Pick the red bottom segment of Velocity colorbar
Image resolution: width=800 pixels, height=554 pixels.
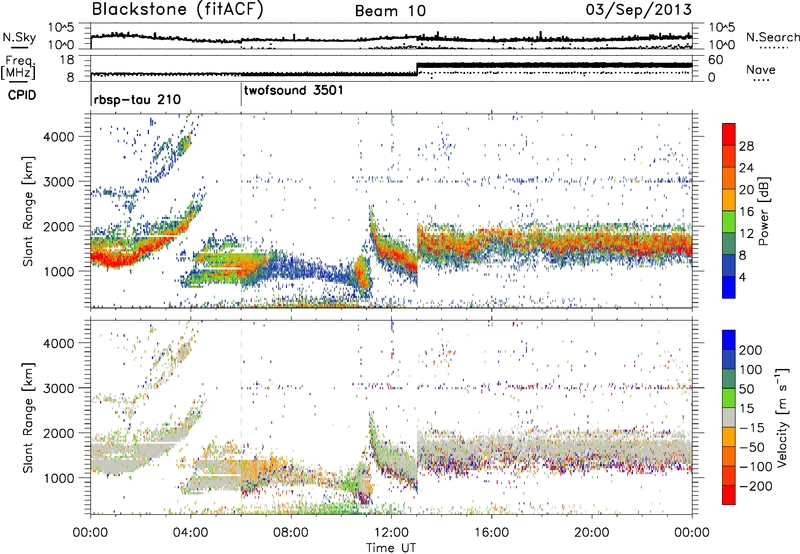coord(729,495)
